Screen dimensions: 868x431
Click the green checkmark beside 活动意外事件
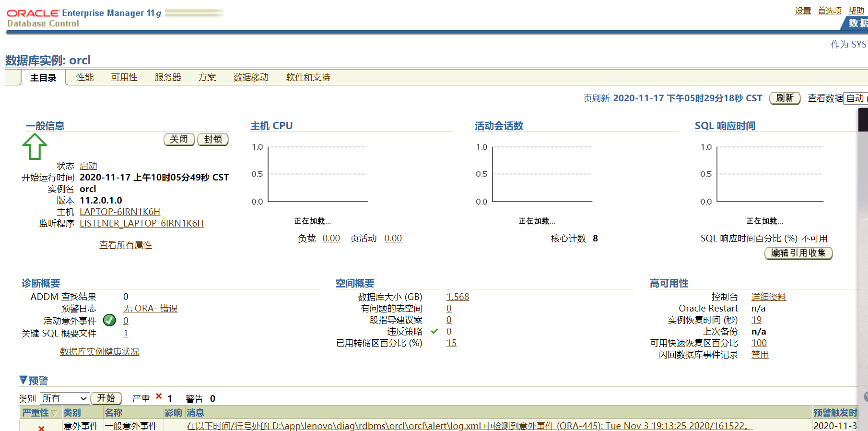[x=109, y=320]
